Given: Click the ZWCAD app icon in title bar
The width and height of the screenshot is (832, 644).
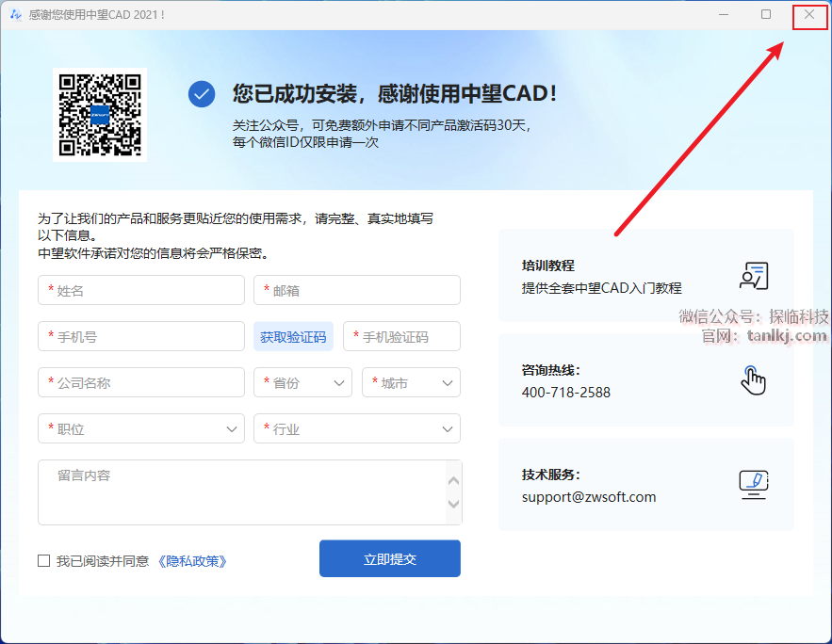Looking at the screenshot, I should coord(15,14).
